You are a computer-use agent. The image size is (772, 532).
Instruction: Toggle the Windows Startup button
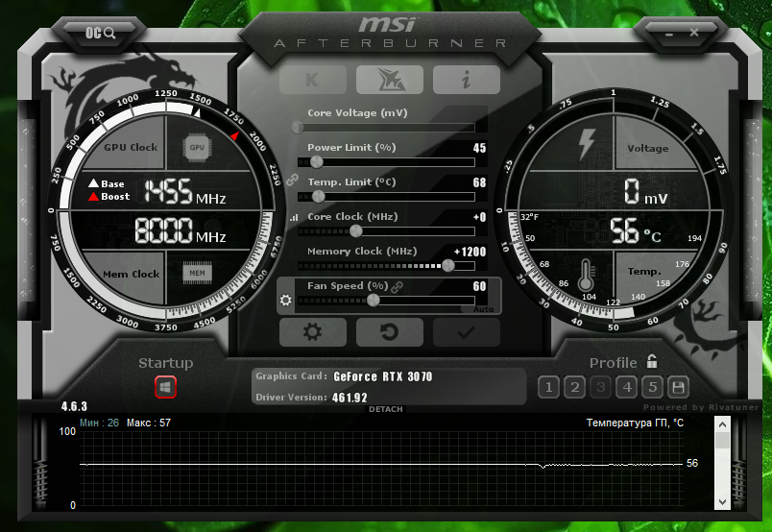point(165,387)
